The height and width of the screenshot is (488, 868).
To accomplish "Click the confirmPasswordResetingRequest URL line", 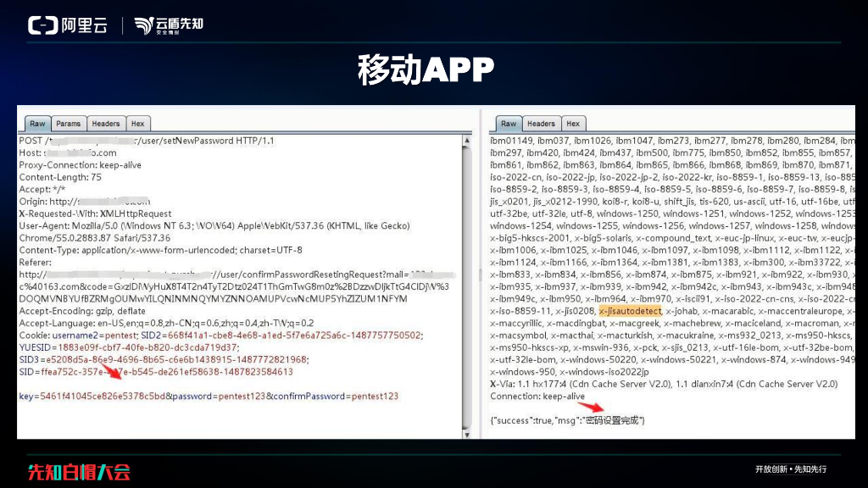I will click(236, 274).
